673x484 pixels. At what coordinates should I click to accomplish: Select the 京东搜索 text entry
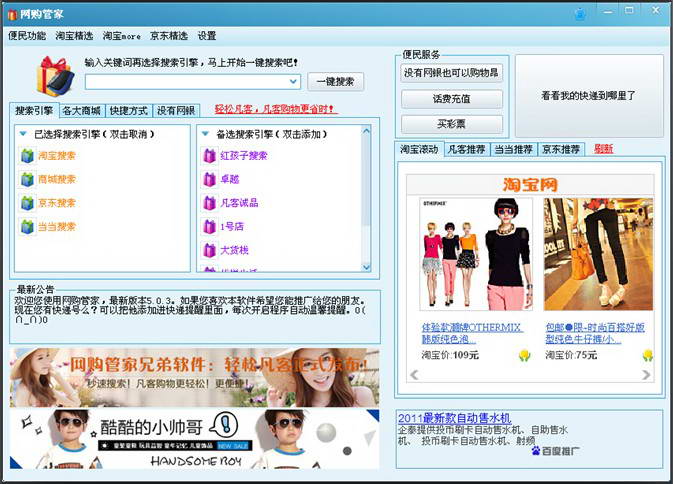[57, 203]
